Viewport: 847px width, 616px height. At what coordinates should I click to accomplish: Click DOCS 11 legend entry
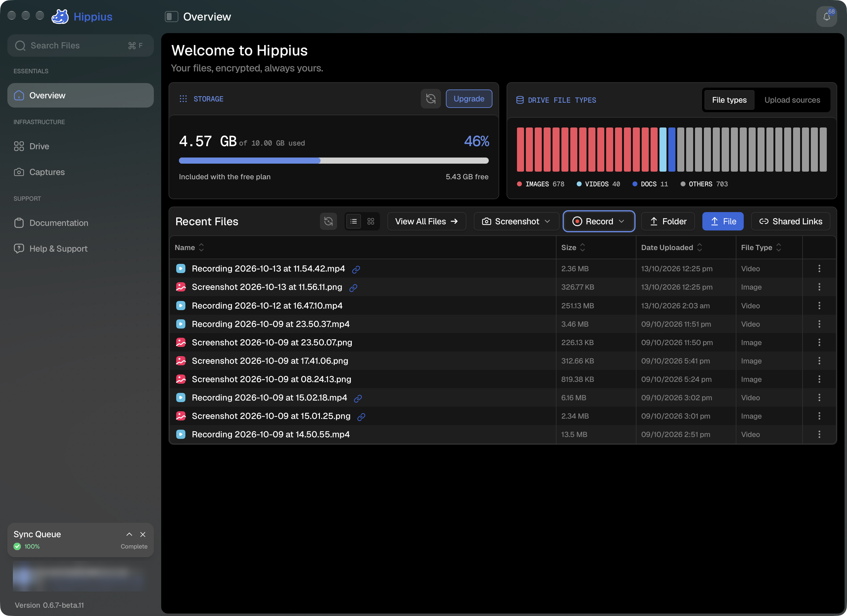pos(650,184)
